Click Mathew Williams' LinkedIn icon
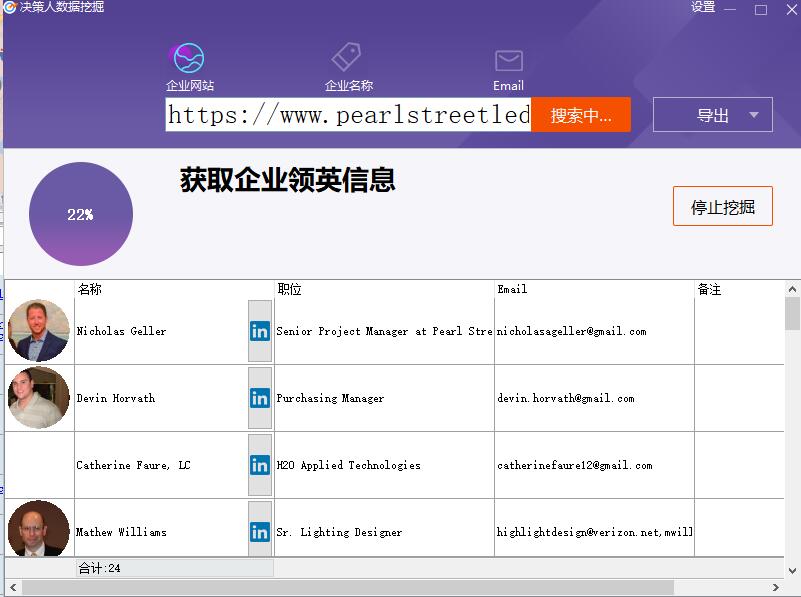Image resolution: width=801 pixels, height=597 pixels. [x=259, y=530]
